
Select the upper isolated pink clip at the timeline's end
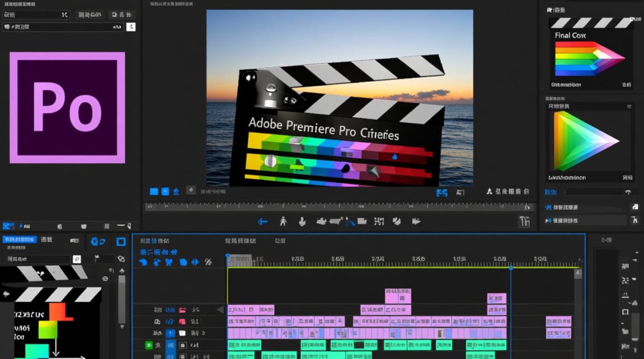pyautogui.click(x=559, y=321)
